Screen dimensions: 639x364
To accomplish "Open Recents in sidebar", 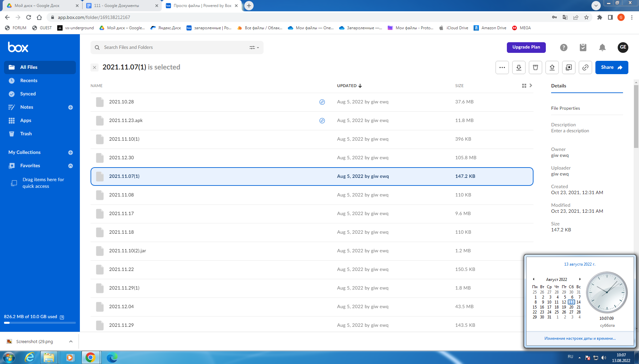I will point(40,80).
